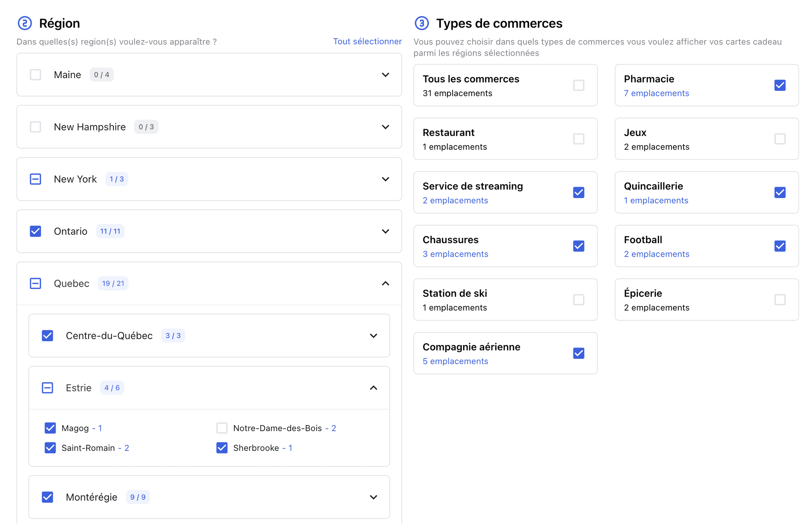Toggle New York partial-selection checkbox
The image size is (812, 530).
click(x=36, y=179)
